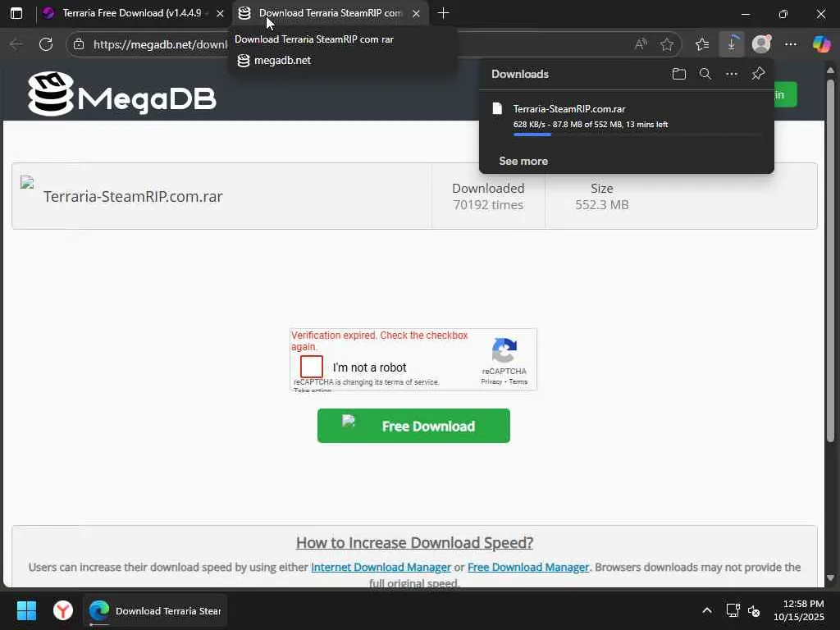Click the Terraria-SteamRIP.com.rar file name
The image size is (840, 630).
pos(133,197)
